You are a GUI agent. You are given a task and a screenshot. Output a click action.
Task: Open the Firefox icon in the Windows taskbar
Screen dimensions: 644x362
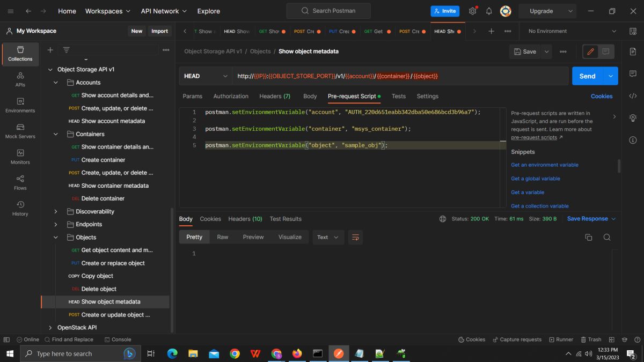click(297, 353)
